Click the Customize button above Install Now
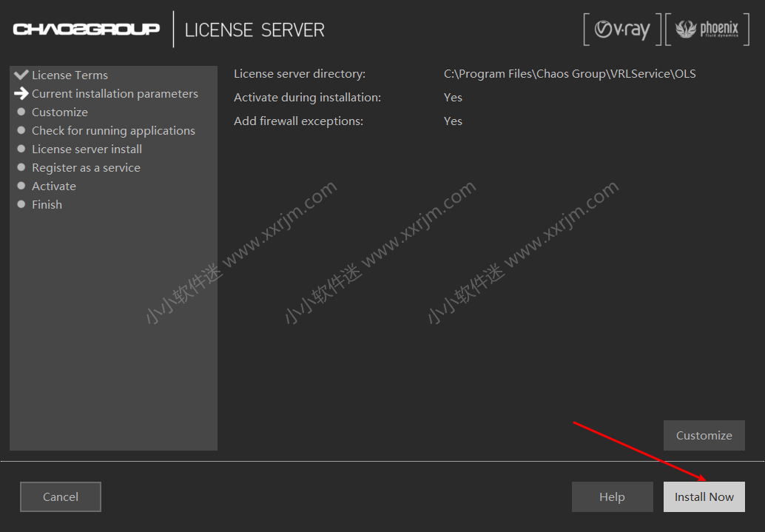This screenshot has width=765, height=532. (x=704, y=435)
